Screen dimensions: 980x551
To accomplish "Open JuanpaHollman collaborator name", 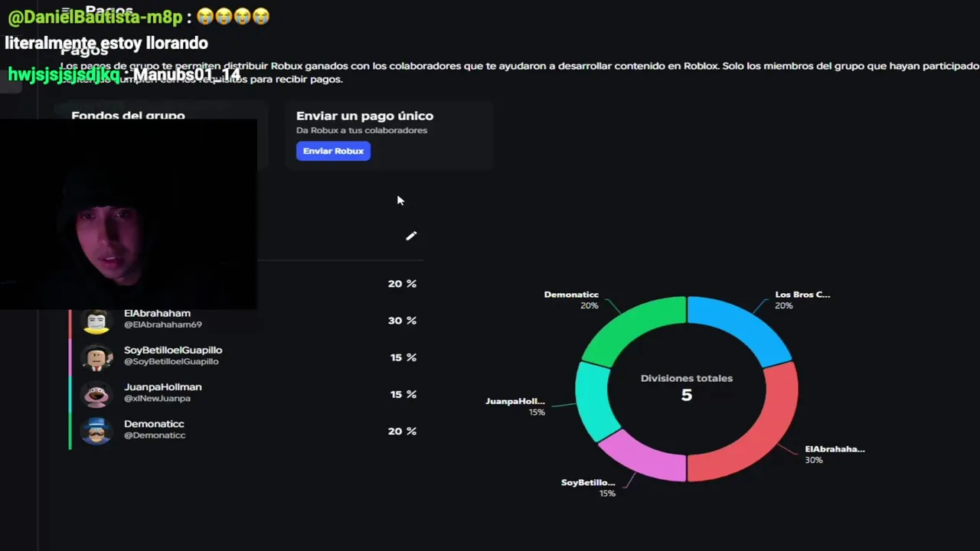I will pyautogui.click(x=163, y=386).
